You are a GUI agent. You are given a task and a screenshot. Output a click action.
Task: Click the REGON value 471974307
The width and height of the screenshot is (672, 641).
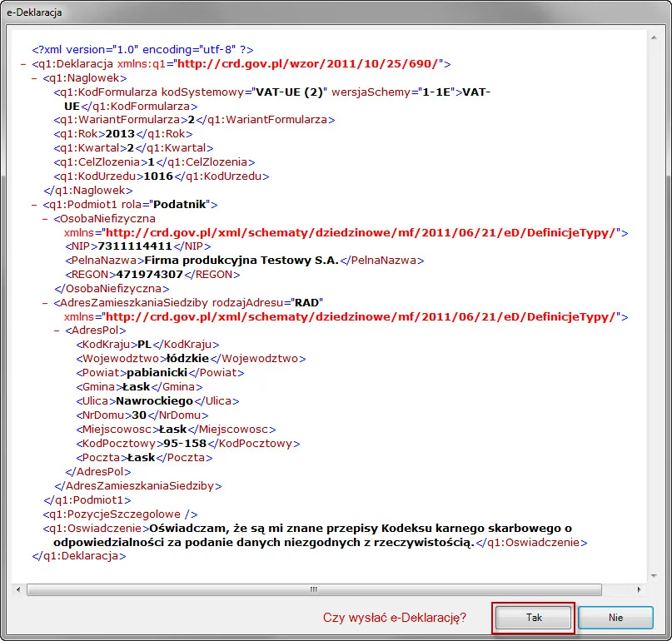[150, 275]
